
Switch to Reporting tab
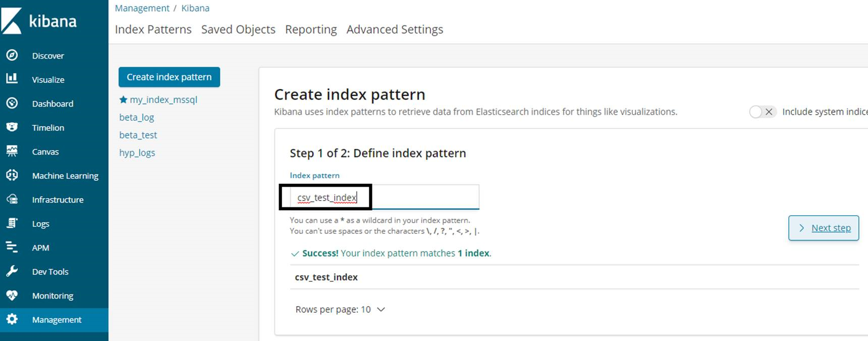coord(311,29)
